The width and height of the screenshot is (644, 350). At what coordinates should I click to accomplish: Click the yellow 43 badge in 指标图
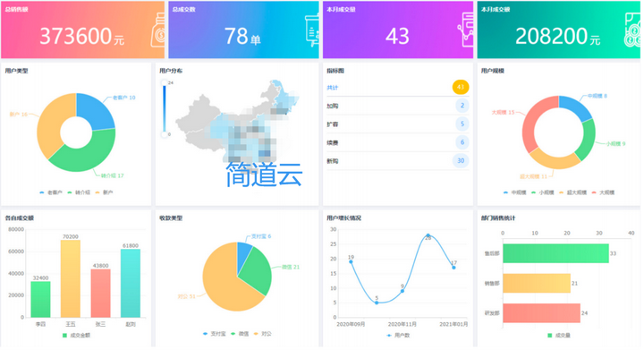[x=461, y=87]
